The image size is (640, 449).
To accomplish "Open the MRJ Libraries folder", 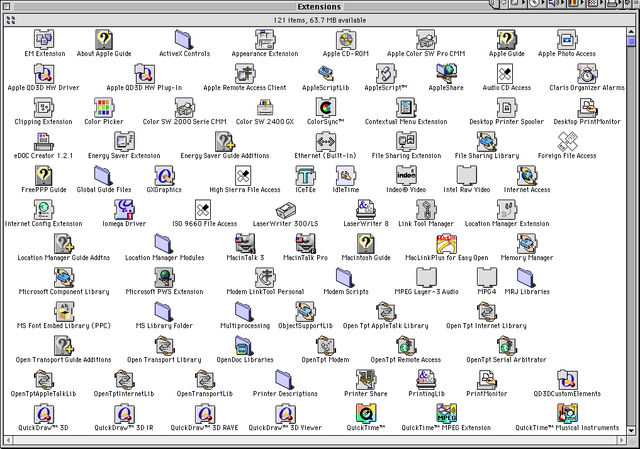I will 527,278.
